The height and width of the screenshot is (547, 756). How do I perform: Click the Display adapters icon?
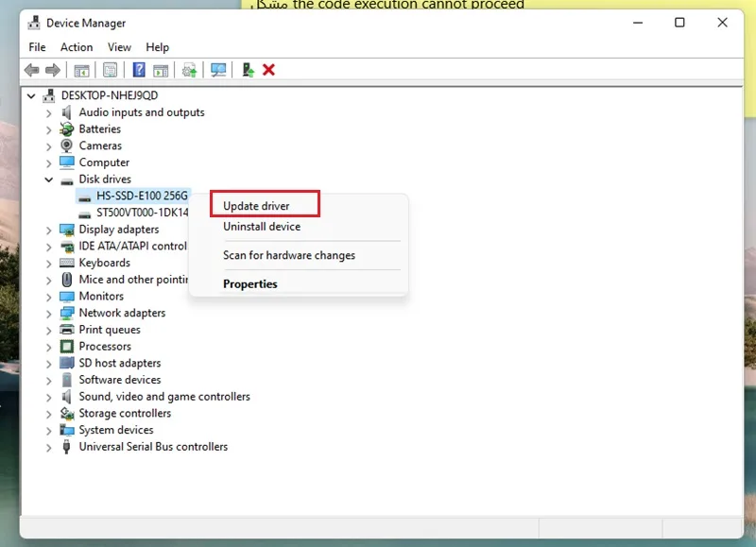coord(66,230)
